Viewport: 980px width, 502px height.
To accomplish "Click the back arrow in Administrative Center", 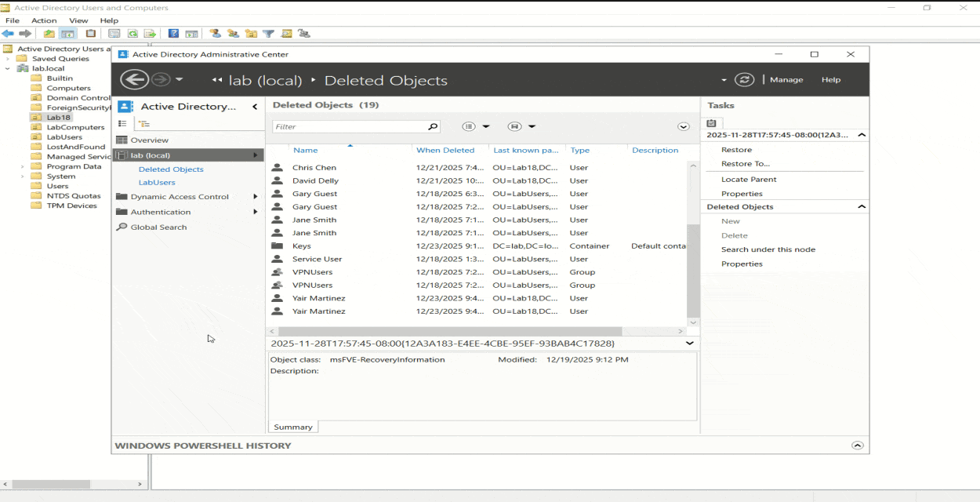I will 134,79.
